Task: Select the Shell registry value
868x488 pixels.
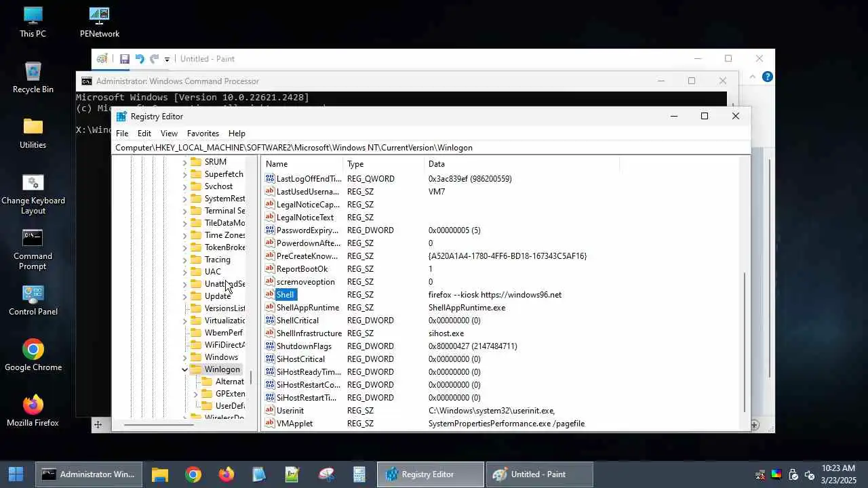Action: tap(285, 295)
